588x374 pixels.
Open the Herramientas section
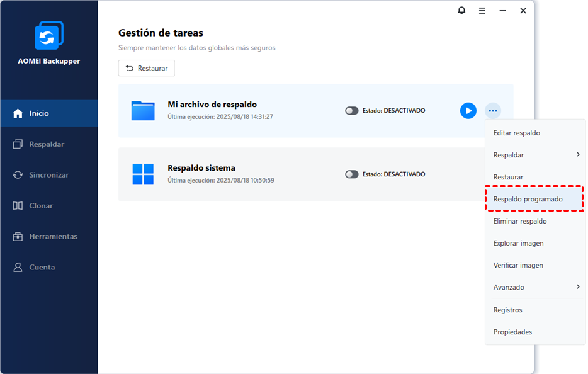coord(53,237)
